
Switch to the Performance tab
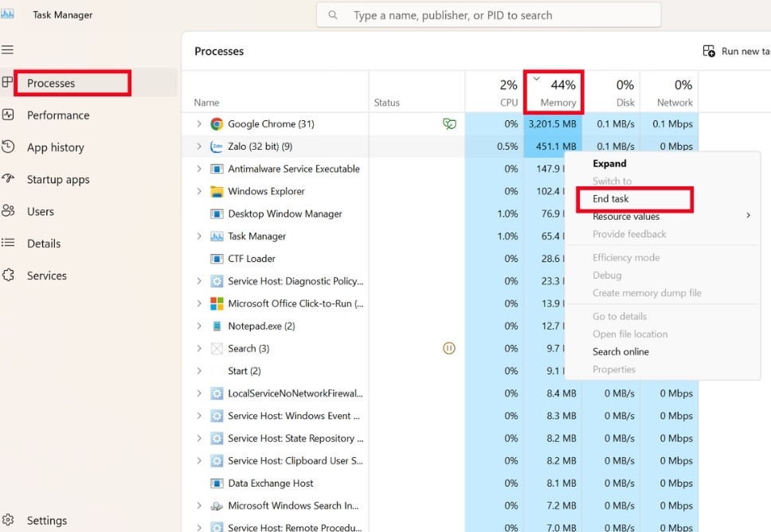pos(58,115)
